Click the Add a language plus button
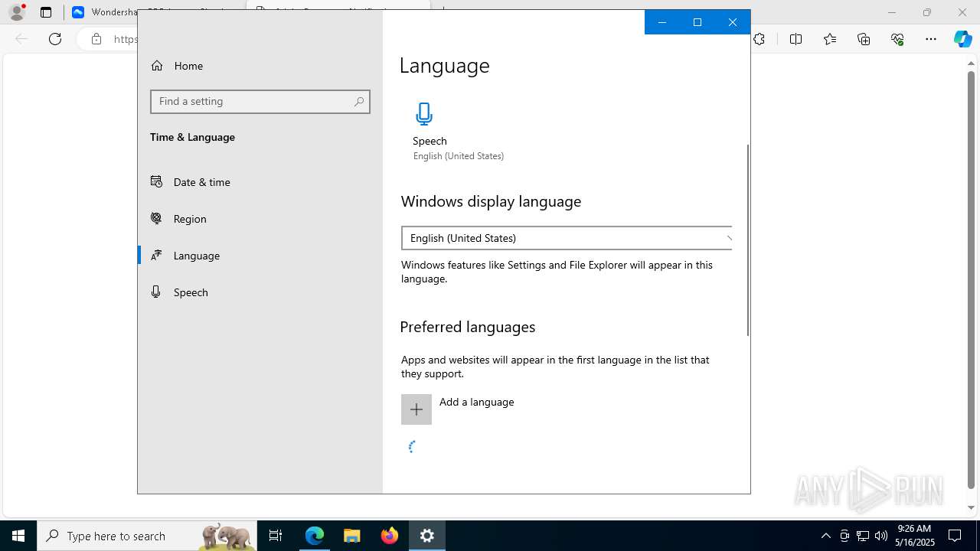 pos(416,409)
